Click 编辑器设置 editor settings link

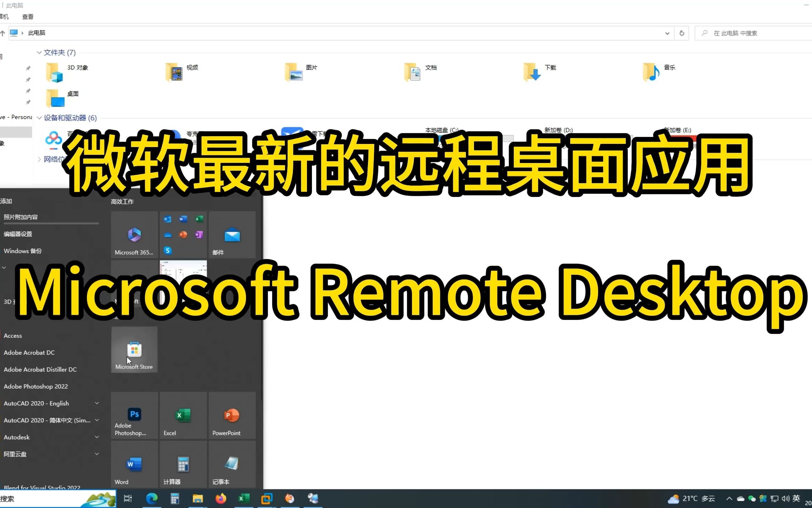click(18, 234)
